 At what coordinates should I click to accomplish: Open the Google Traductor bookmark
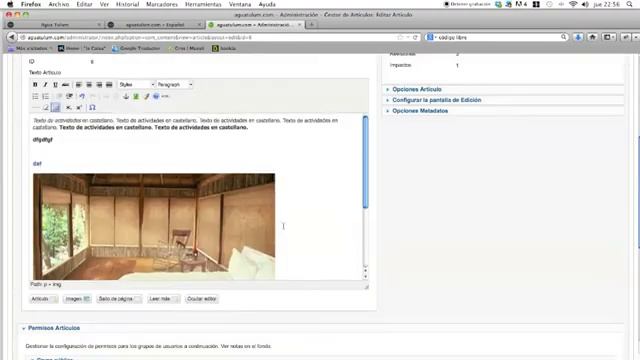click(x=136, y=48)
